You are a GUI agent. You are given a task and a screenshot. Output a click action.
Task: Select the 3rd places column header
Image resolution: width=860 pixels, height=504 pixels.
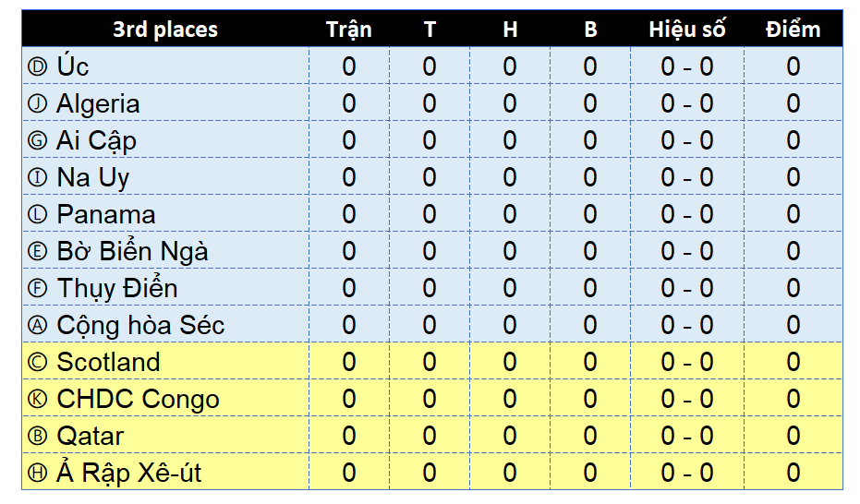click(165, 29)
